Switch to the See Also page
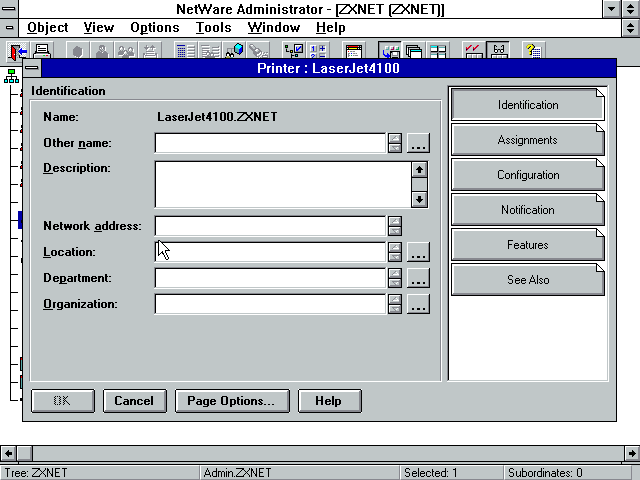640x480 pixels. tap(527, 280)
